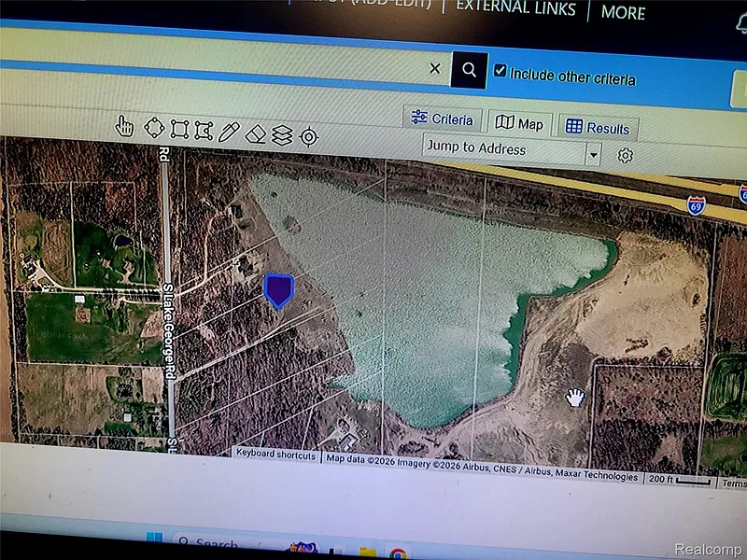Select the circle/radius draw tool
This screenshot has height=560, width=747.
[154, 128]
